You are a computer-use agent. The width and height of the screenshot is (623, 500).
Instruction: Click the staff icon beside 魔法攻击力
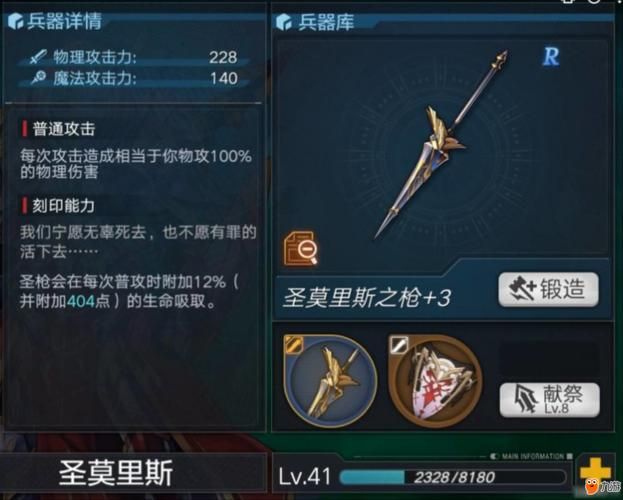[x=38, y=78]
